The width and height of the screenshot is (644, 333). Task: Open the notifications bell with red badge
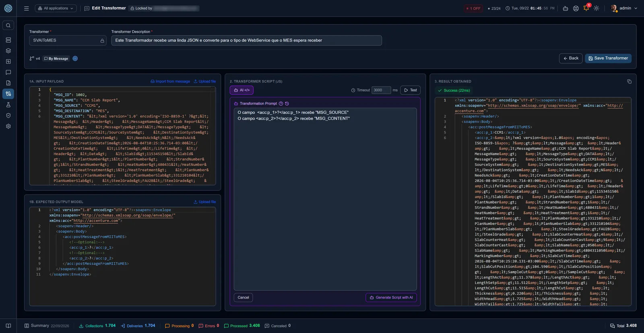[x=586, y=8]
